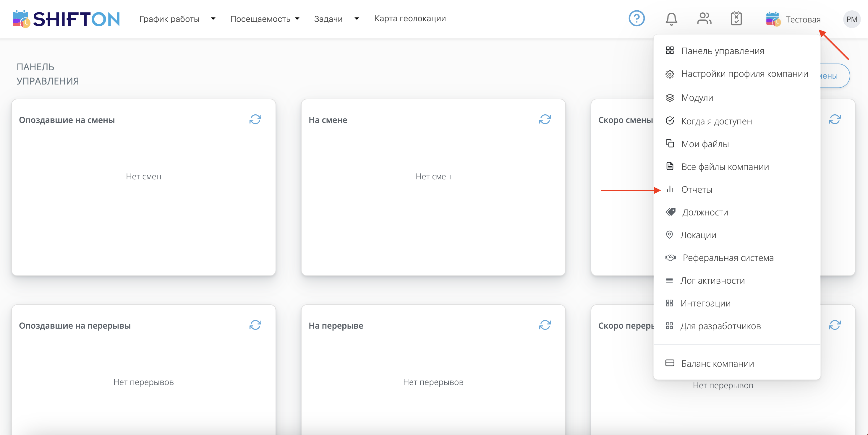The height and width of the screenshot is (435, 868).
Task: Expand the Задачи dropdown arrow
Action: [x=357, y=19]
